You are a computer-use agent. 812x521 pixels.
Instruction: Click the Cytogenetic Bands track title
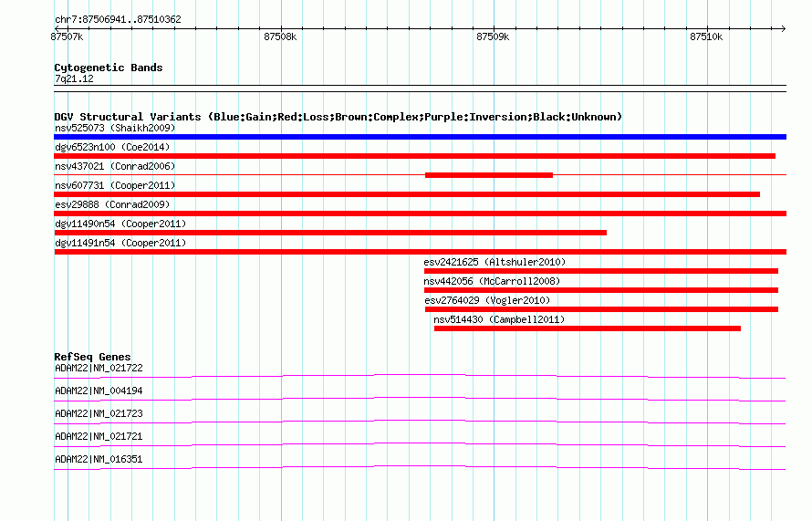click(109, 68)
